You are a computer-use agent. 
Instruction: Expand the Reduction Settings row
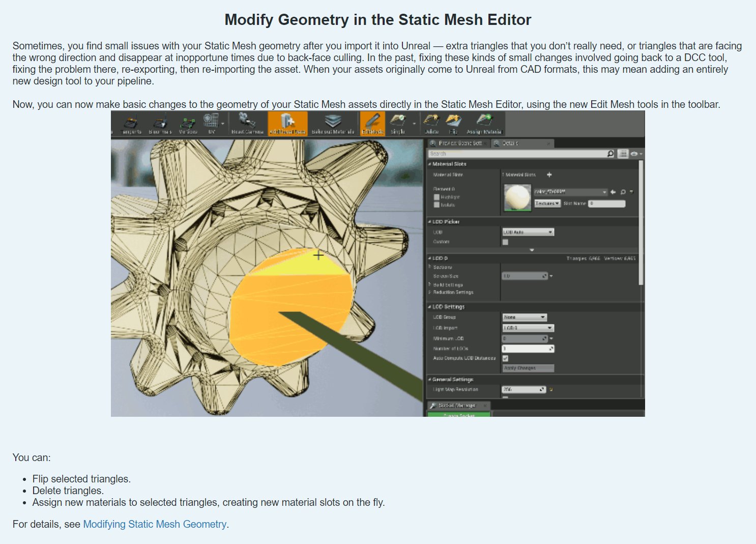430,292
